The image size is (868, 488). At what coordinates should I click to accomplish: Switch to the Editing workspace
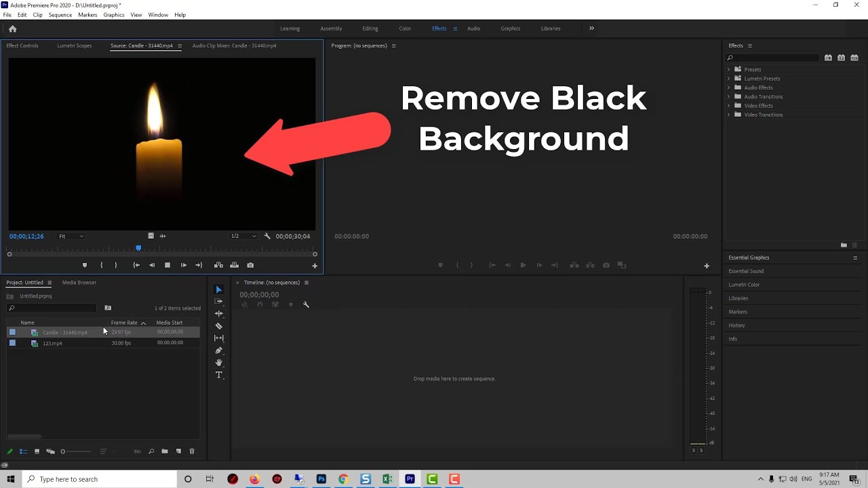(x=370, y=28)
